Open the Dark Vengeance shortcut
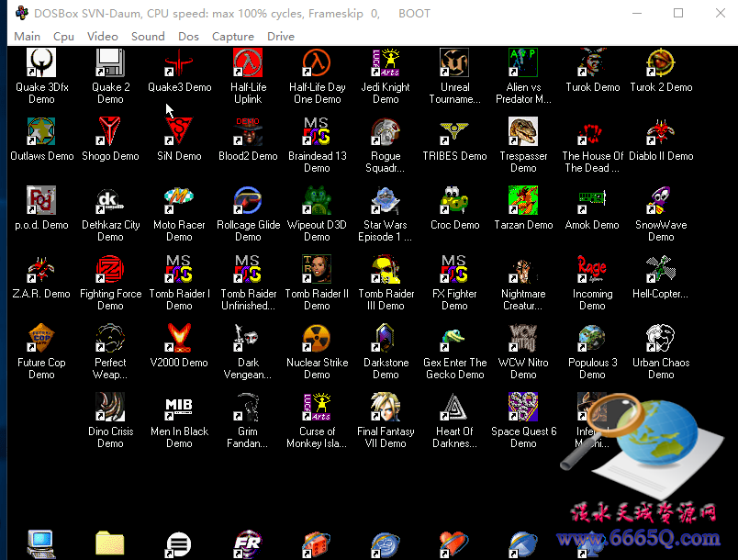 pyautogui.click(x=248, y=338)
